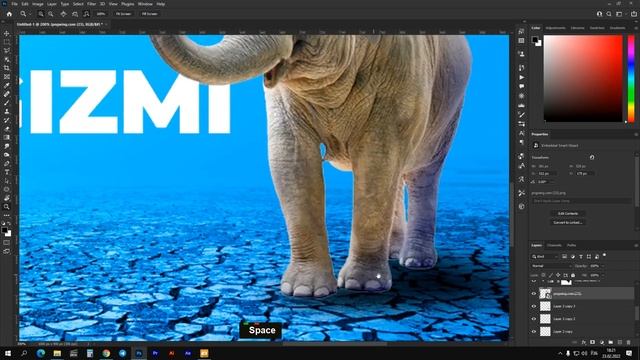640x360 pixels.
Task: Click the 100% zoom button
Action: coord(101,14)
